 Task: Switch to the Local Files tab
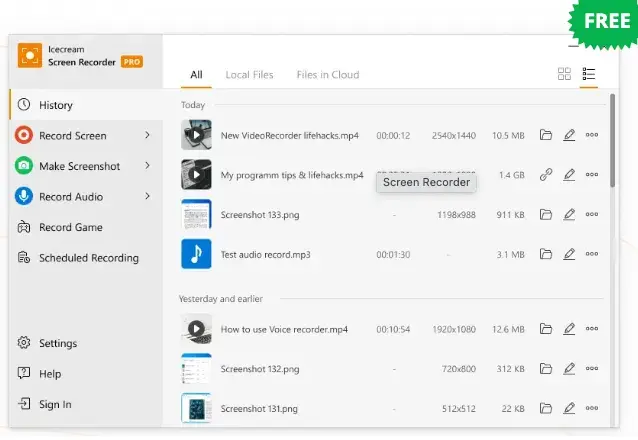coord(249,75)
